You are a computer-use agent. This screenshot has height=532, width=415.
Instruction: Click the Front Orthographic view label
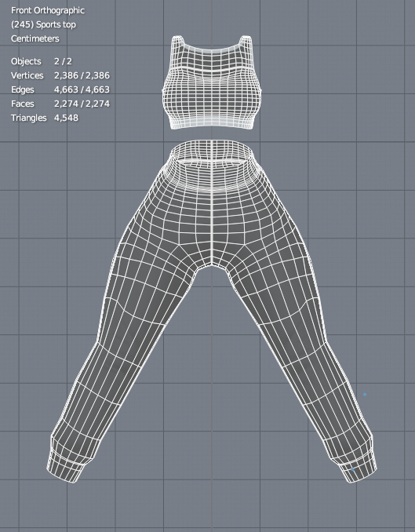[48, 10]
